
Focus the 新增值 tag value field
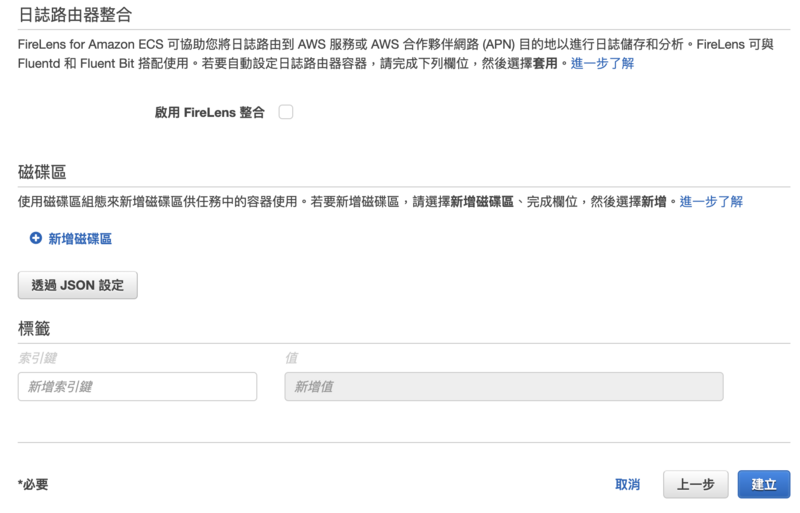point(504,386)
